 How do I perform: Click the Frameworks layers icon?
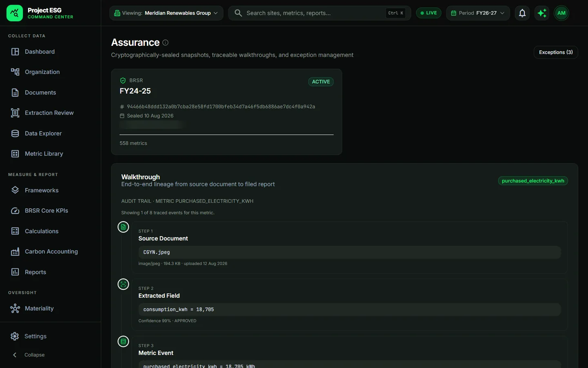click(15, 190)
